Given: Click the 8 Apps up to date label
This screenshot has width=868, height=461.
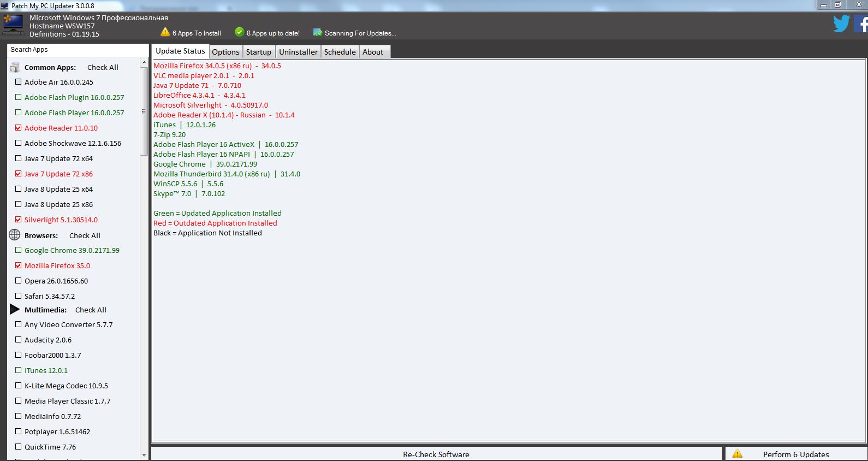Looking at the screenshot, I should click(273, 33).
